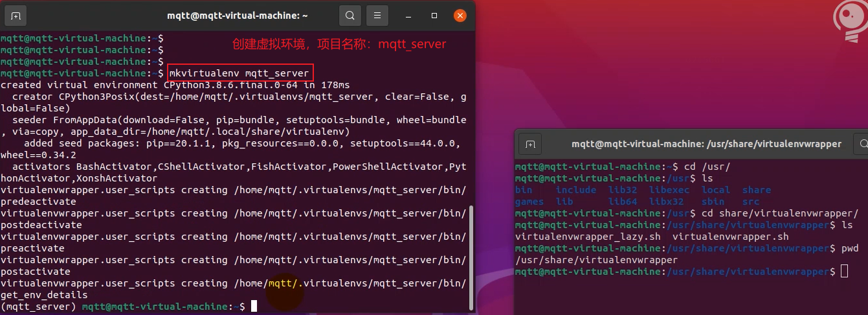Click 'lib32' directory in right terminal listing
Image resolution: width=868 pixels, height=315 pixels.
[x=623, y=190]
